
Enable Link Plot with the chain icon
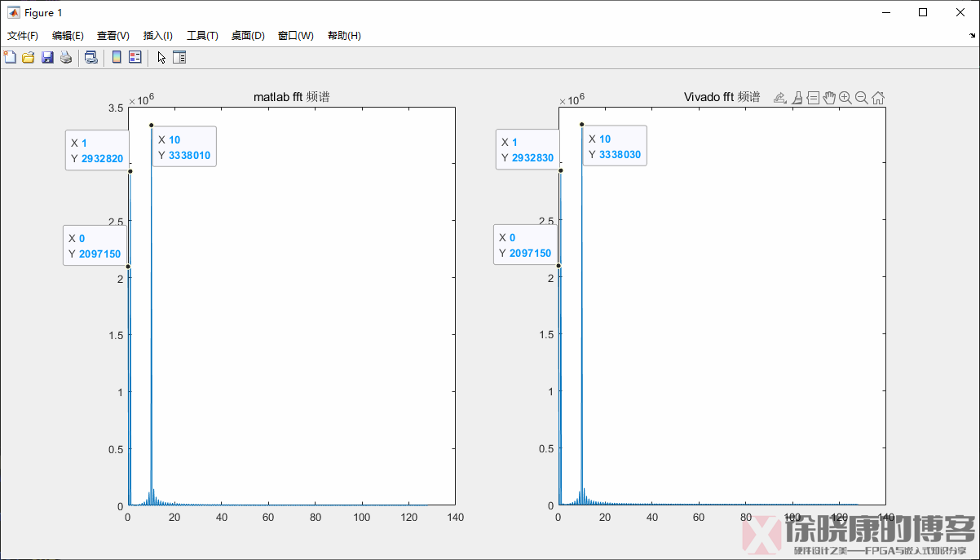click(x=90, y=57)
